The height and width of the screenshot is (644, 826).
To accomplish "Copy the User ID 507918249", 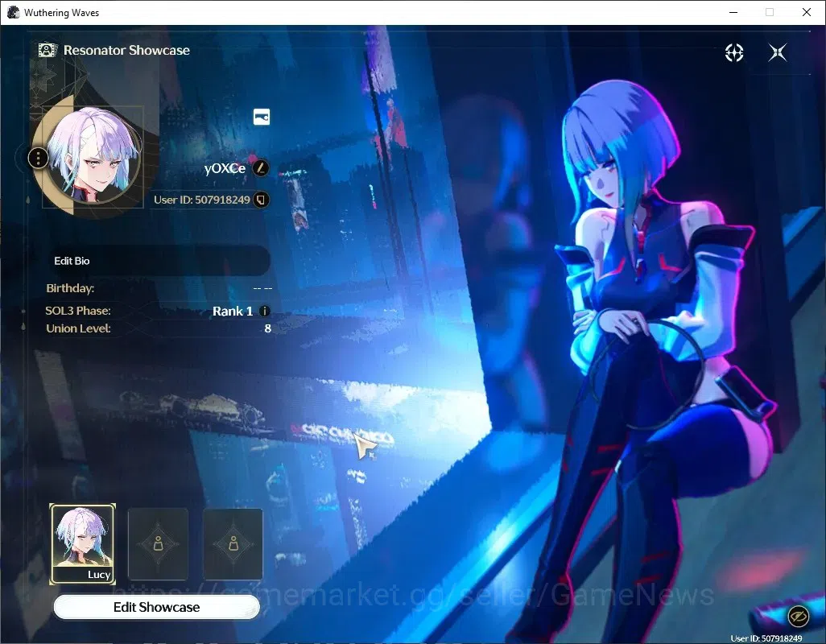I will coord(261,200).
